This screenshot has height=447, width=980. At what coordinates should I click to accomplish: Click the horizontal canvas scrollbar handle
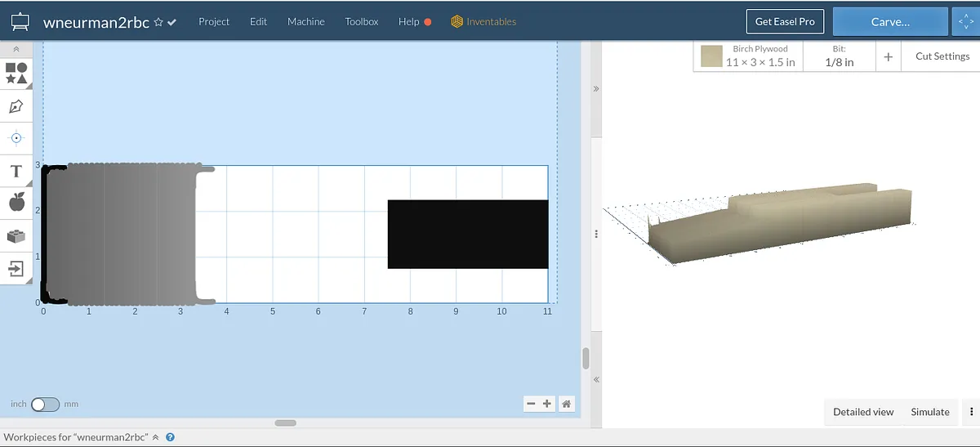[285, 422]
